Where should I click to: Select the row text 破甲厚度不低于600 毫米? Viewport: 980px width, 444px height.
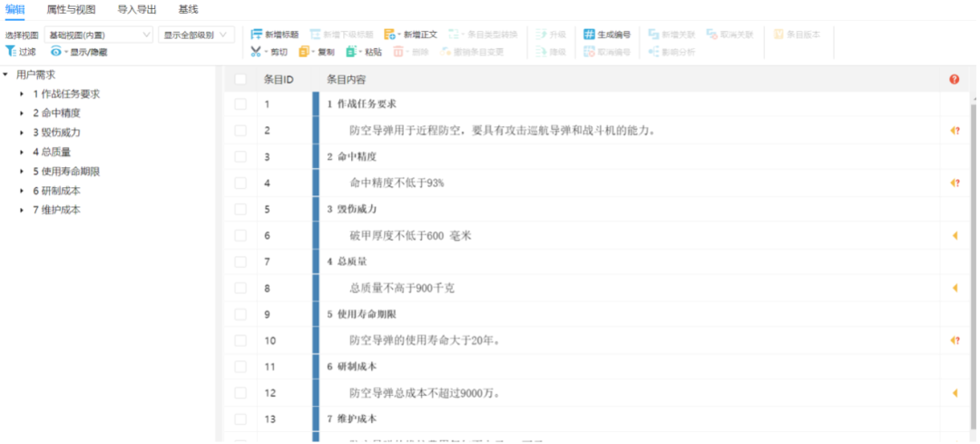pyautogui.click(x=411, y=236)
